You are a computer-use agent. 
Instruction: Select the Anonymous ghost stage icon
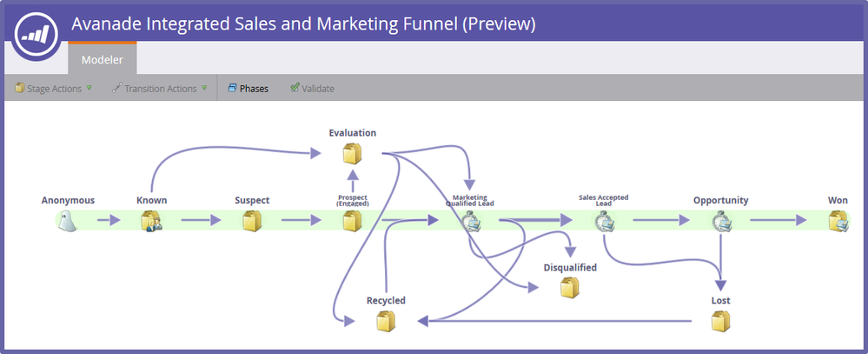tap(68, 221)
